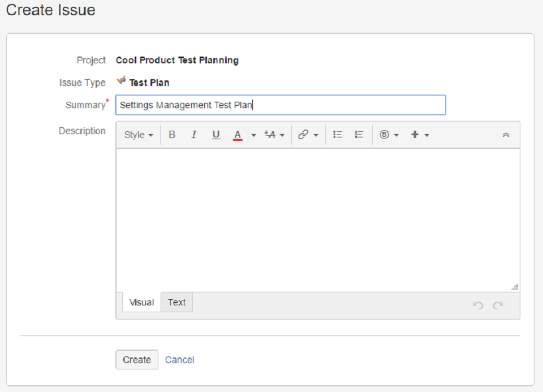Click the Issue Type label
The width and height of the screenshot is (543, 392).
pyautogui.click(x=83, y=83)
